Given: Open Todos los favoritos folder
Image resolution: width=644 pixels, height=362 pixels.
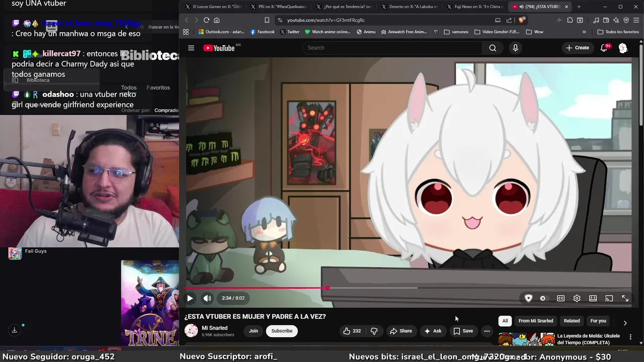Looking at the screenshot, I should pos(618,32).
